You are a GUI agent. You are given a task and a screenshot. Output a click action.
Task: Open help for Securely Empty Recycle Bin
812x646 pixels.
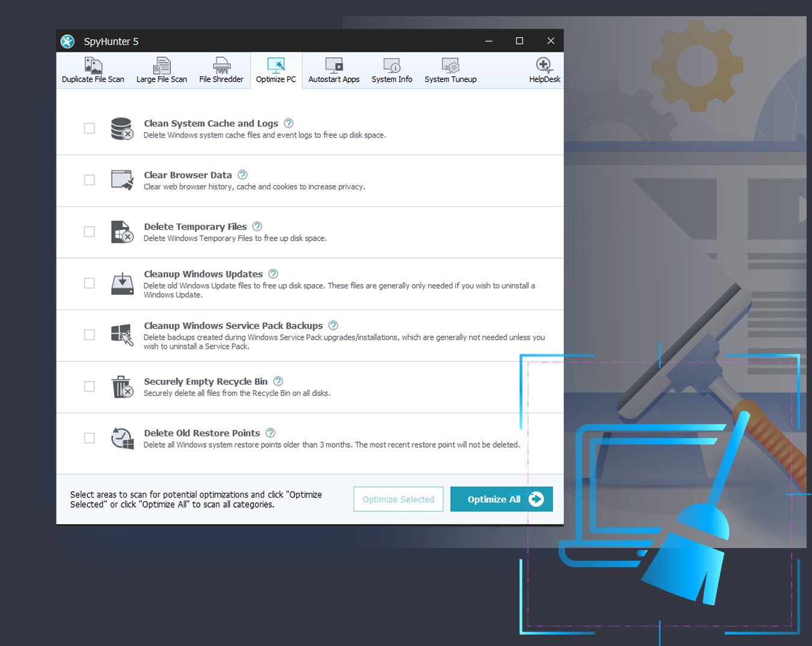tap(278, 380)
